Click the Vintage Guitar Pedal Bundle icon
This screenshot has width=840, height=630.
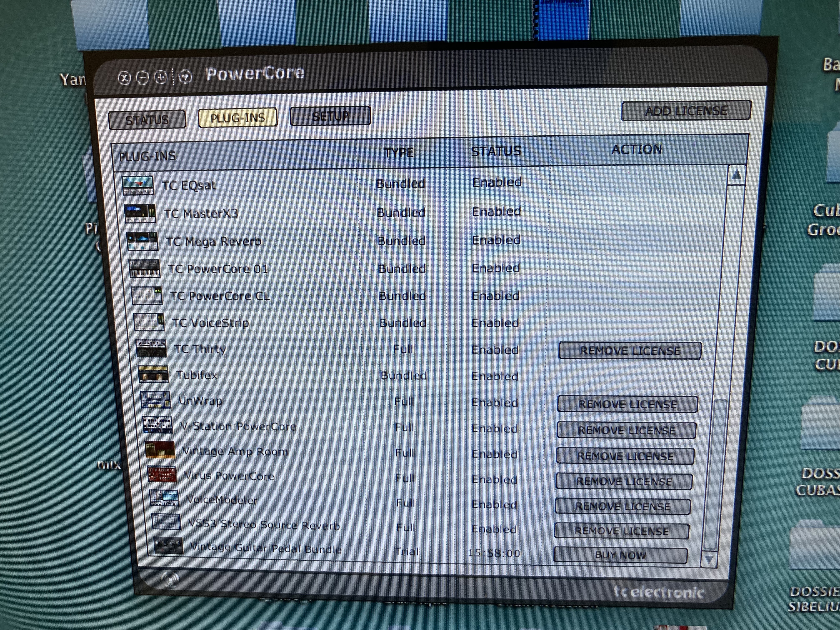click(168, 546)
